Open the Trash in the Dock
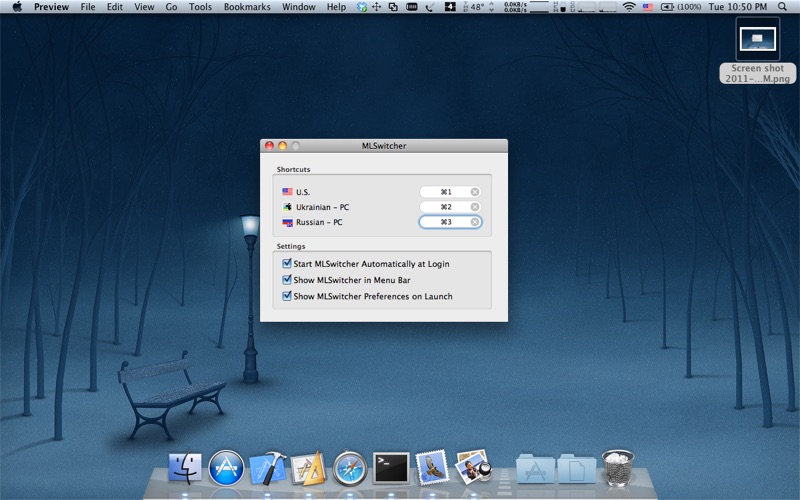The width and height of the screenshot is (800, 500). (x=618, y=468)
